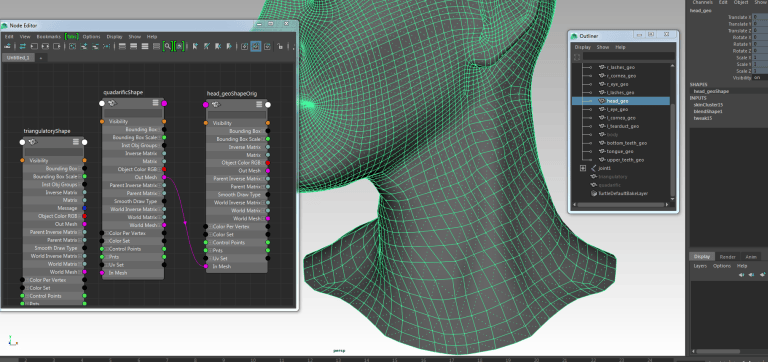Click the first layer icon in Display layer panel
Image resolution: width=768 pixels, height=362 pixels.
[742, 275]
